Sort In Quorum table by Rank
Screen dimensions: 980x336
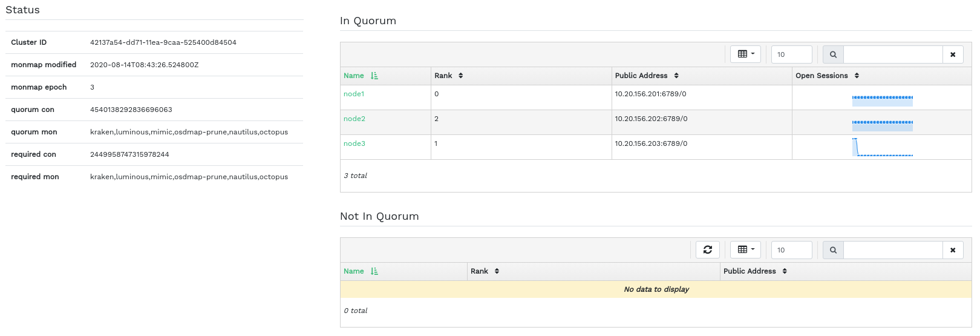pyautogui.click(x=448, y=76)
